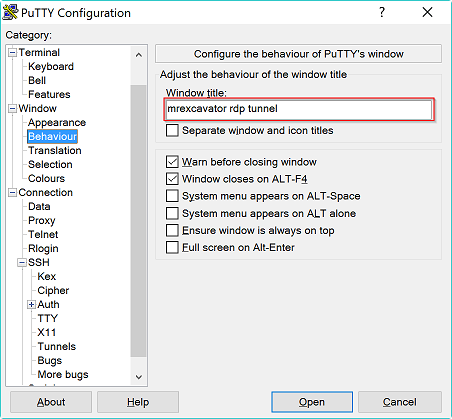
Task: Collapse the Connection tree node
Action: tap(12, 193)
